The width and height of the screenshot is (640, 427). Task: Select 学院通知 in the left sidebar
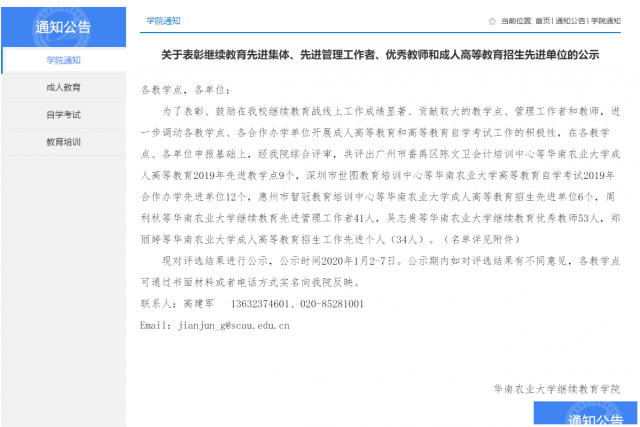[63, 61]
